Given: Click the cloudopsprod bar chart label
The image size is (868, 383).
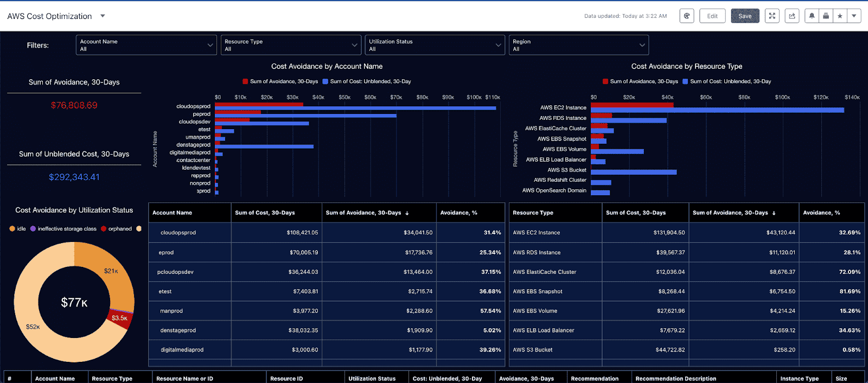Looking at the screenshot, I should pos(193,106).
